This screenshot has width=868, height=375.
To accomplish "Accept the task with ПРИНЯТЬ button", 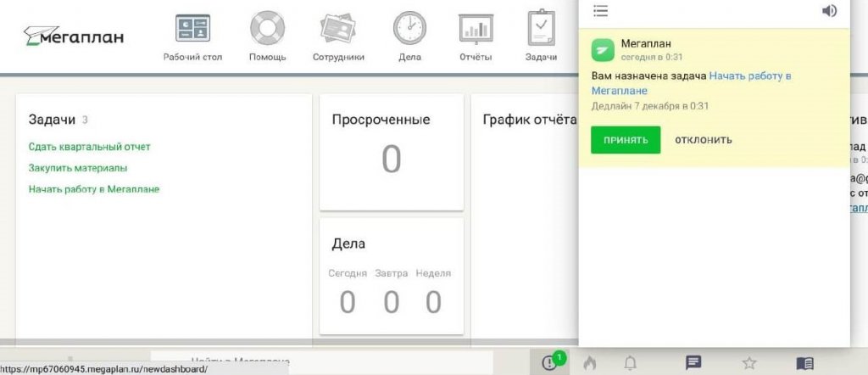I will point(626,140).
